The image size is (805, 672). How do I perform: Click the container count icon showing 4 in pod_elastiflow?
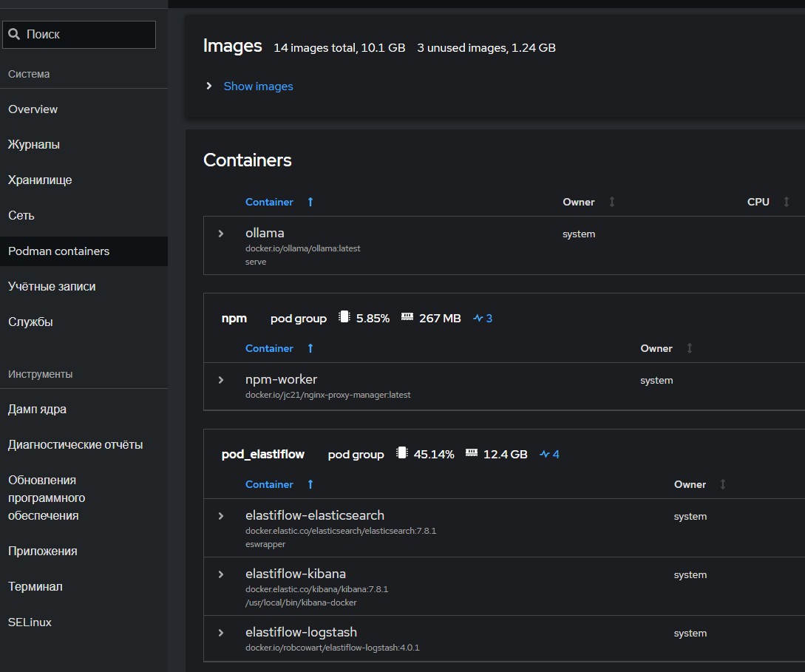545,455
